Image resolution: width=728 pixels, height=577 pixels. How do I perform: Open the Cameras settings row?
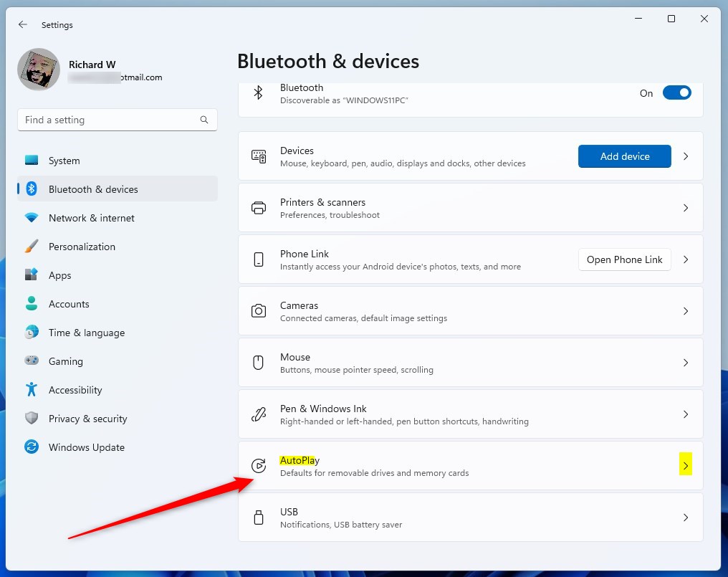point(470,311)
